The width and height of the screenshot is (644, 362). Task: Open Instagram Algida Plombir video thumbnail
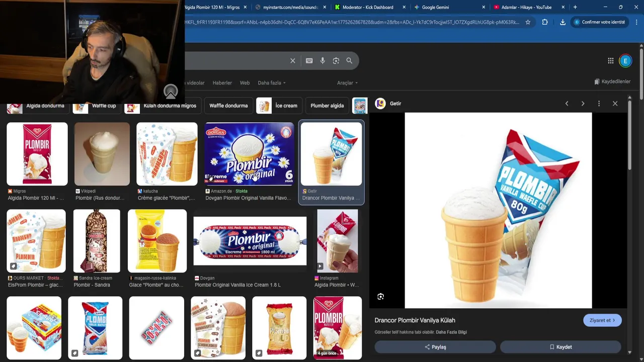(x=337, y=241)
